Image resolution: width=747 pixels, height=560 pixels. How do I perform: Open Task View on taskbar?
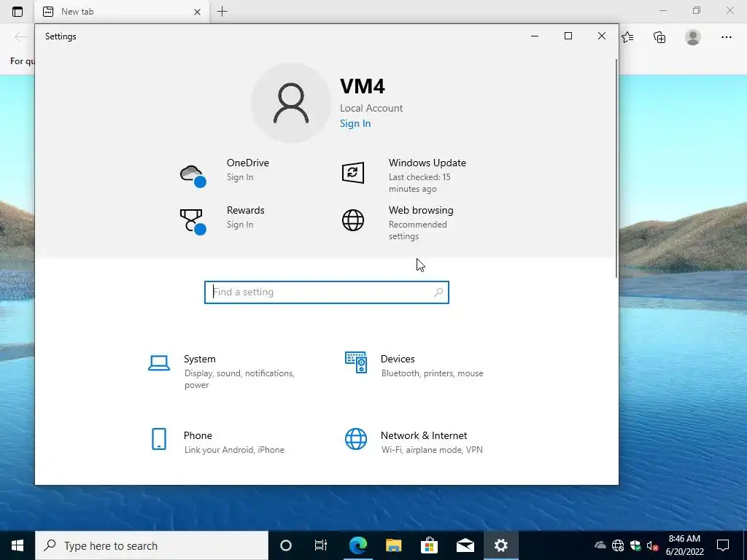click(x=321, y=545)
